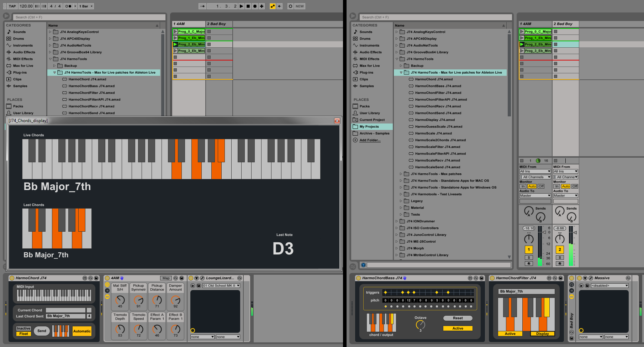644x347 pixels.
Task: Click the Send button in HarmoChord
Action: pos(42,331)
